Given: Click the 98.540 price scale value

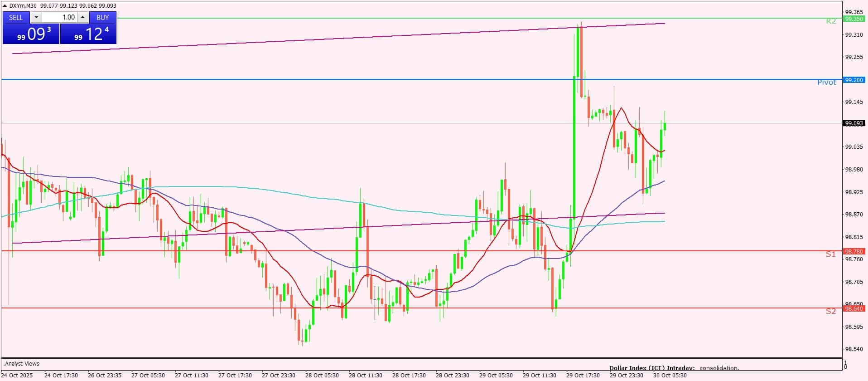Looking at the screenshot, I should point(854,349).
